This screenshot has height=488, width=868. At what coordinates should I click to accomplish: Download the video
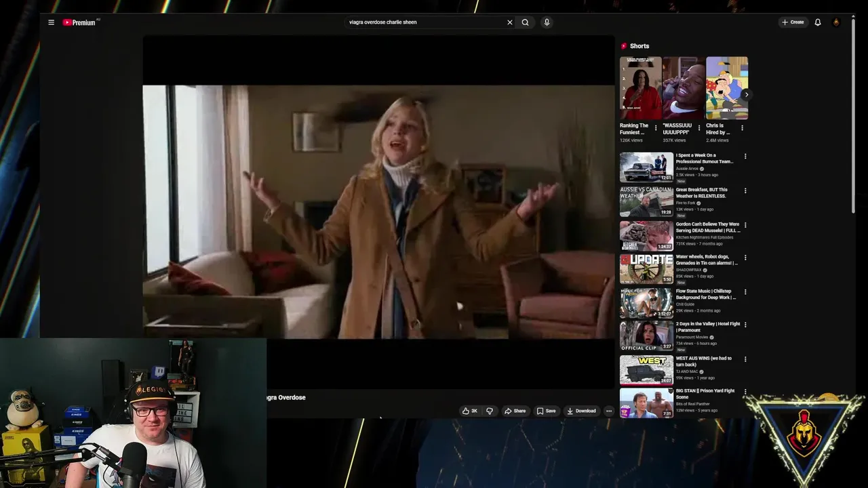[x=581, y=411]
